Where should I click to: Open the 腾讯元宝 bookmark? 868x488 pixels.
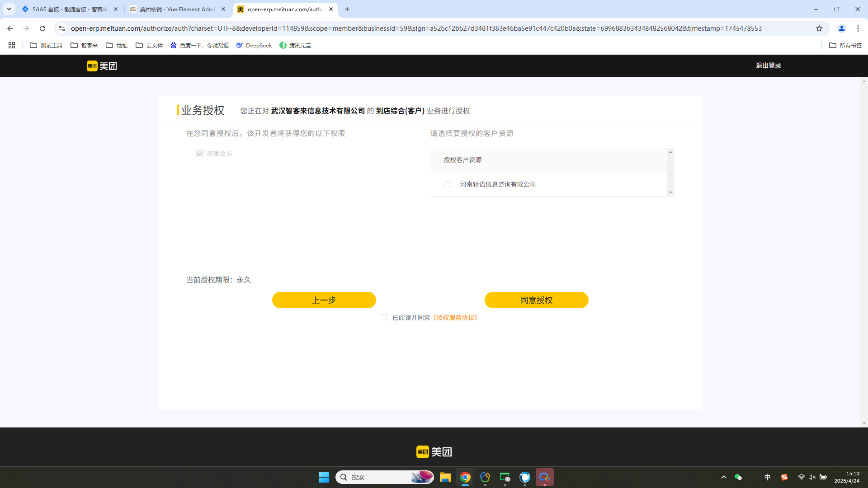click(295, 45)
